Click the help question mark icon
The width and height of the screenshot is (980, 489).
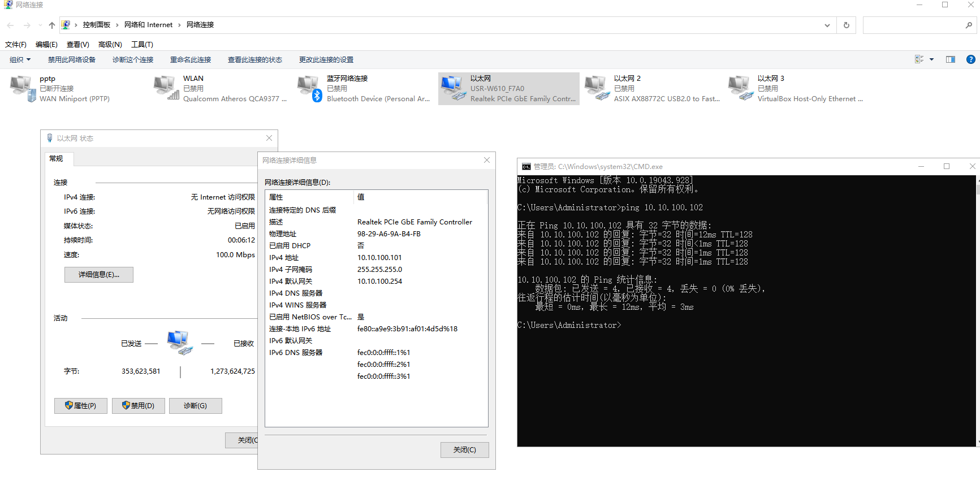click(x=970, y=59)
